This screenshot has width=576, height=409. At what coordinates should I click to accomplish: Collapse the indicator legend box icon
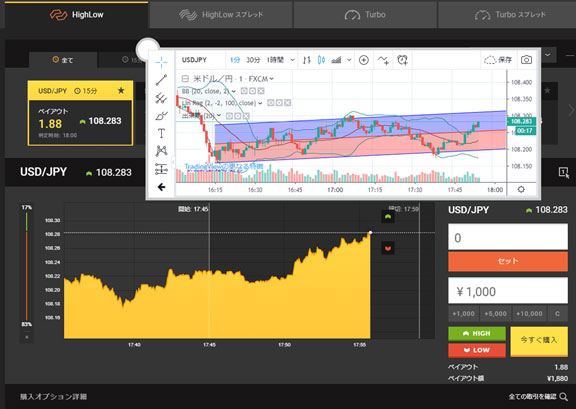(x=185, y=79)
